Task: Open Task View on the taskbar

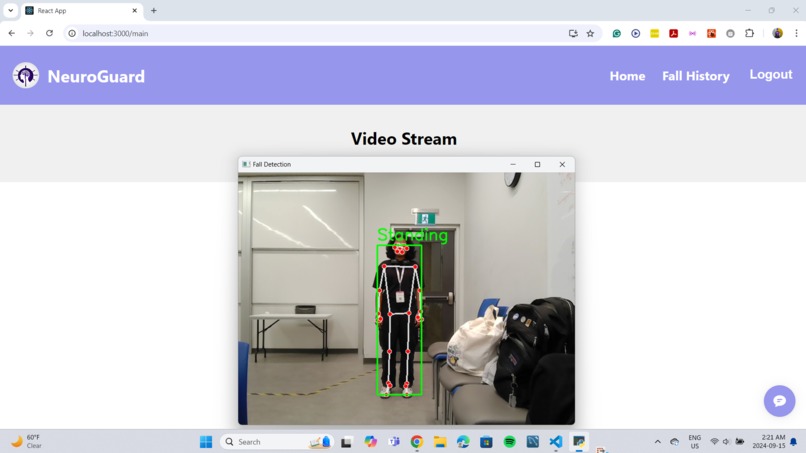Action: (346, 442)
